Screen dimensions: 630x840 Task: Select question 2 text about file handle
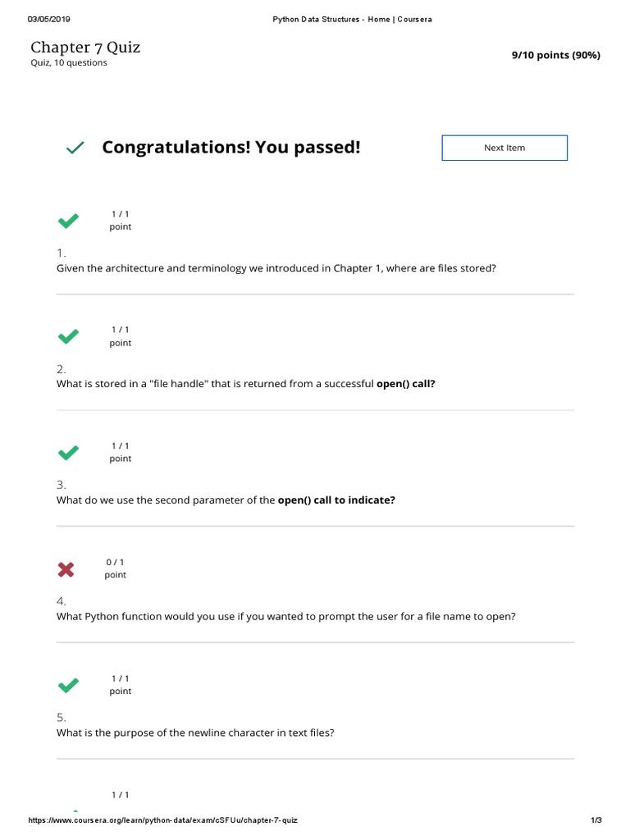click(x=245, y=384)
